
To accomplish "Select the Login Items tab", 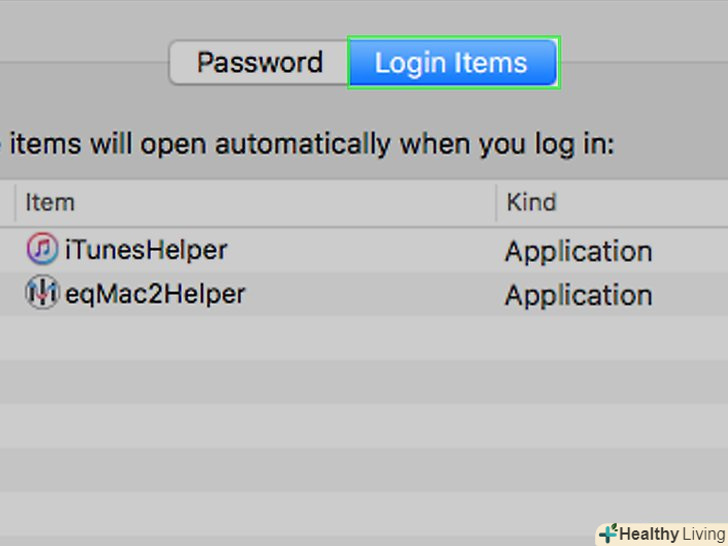I will tap(451, 63).
